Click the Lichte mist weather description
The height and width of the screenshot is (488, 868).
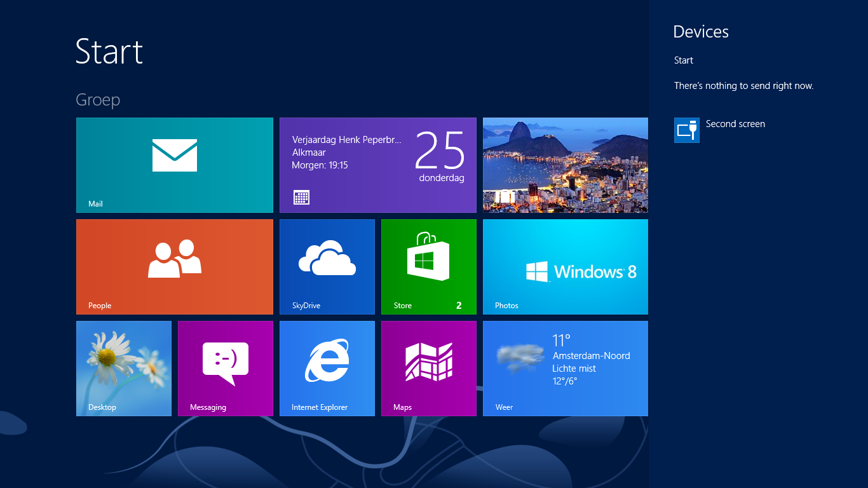point(574,369)
